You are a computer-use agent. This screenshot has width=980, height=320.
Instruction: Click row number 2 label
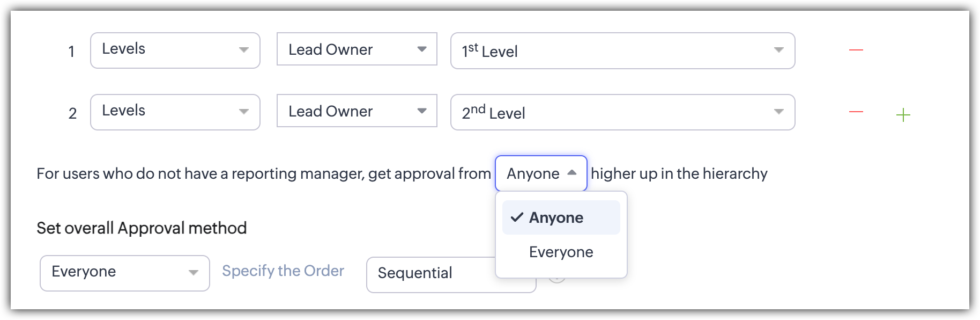(72, 113)
